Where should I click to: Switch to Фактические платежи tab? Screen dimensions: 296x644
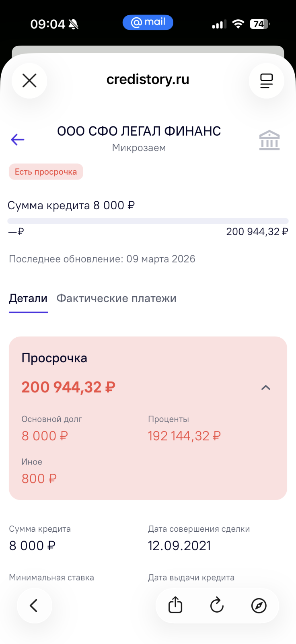[116, 298]
